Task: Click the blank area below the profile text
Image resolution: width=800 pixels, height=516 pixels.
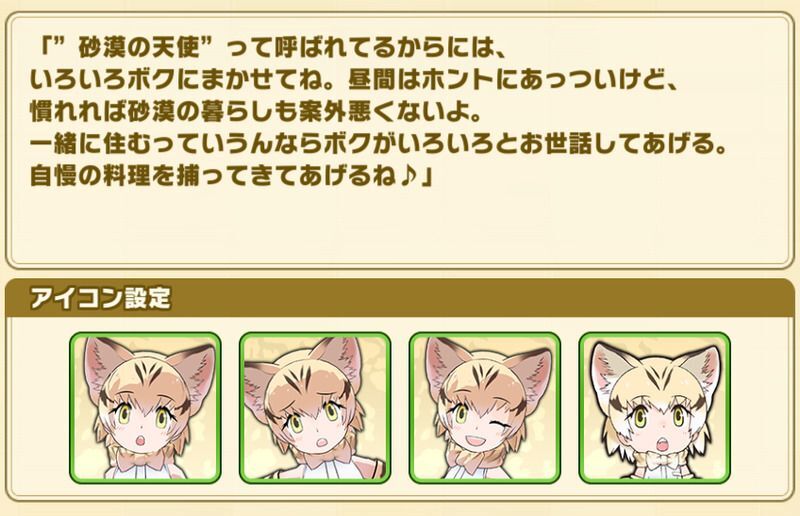Action: click(400, 227)
